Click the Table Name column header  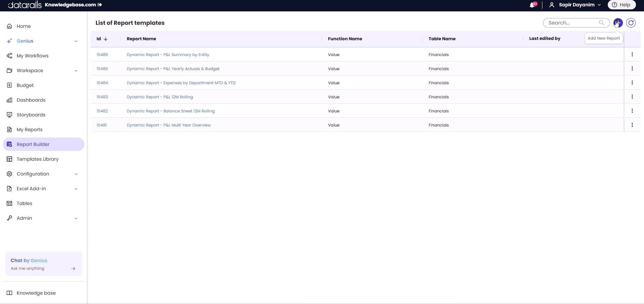coord(442,39)
